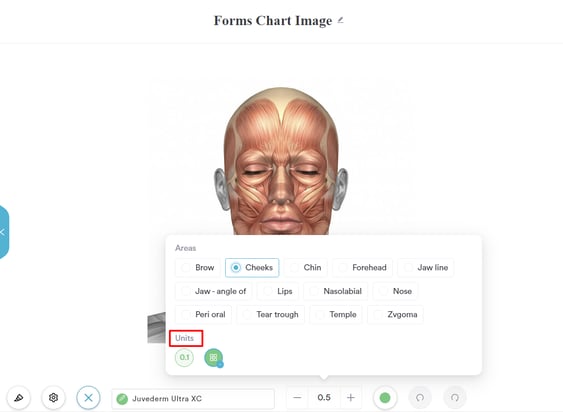Viewport: 563px width, 412px height.
Task: Click the undo arrow button
Action: pyautogui.click(x=420, y=398)
